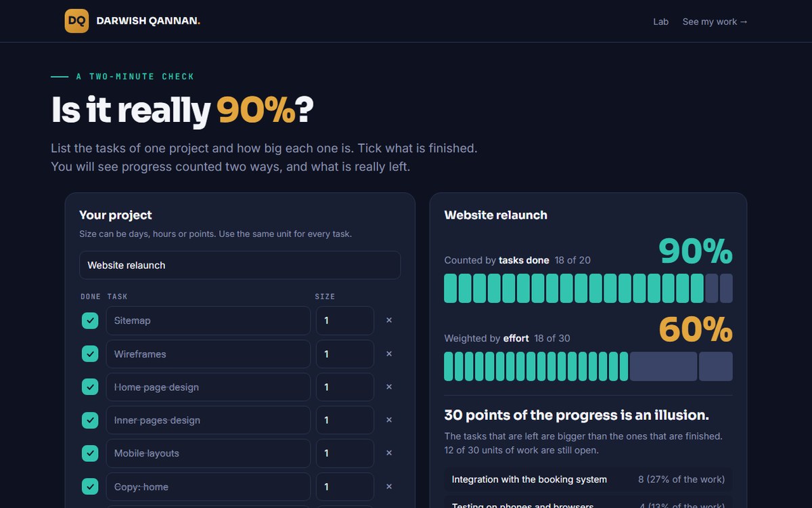Remove the Wireframes task with its × icon
The height and width of the screenshot is (508, 812).
click(389, 354)
